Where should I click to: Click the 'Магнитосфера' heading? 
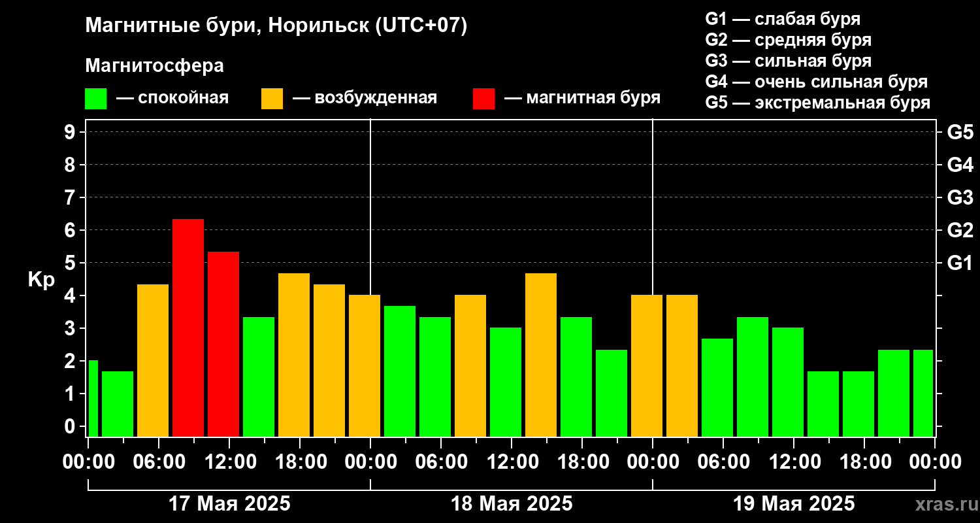154,66
